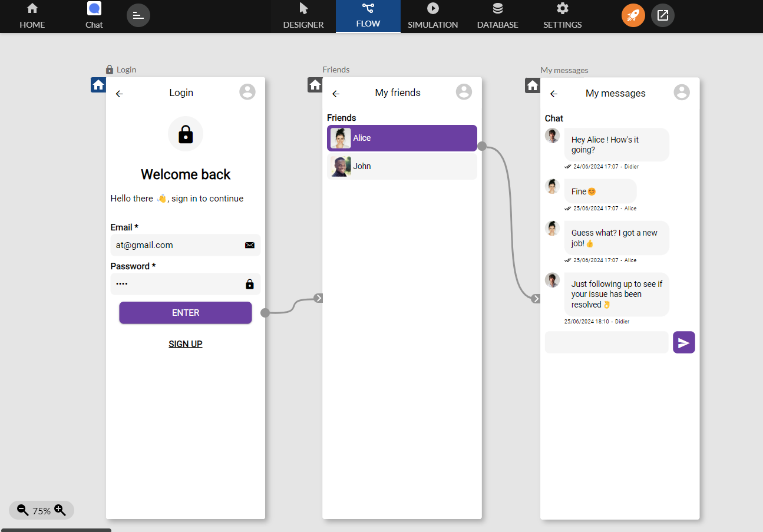The image size is (763, 532).
Task: Click the home badge on Login screen
Action: coord(98,85)
